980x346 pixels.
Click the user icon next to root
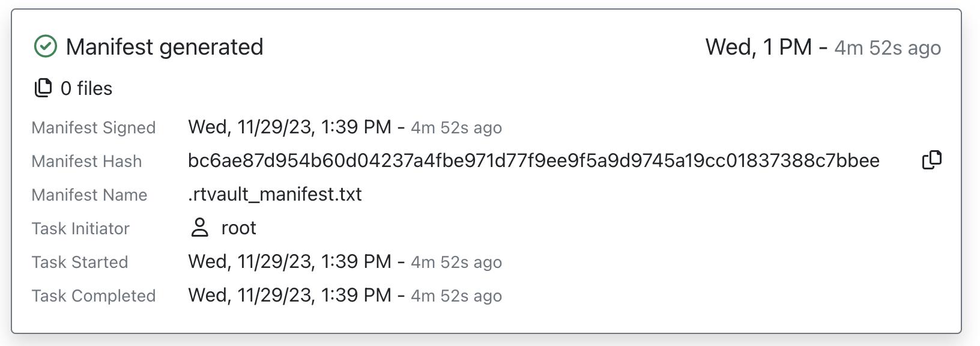(x=199, y=228)
